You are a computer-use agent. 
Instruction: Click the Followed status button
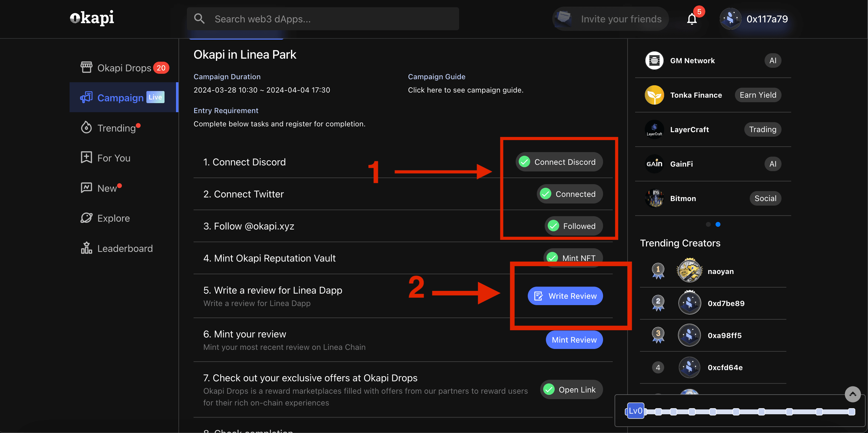pyautogui.click(x=573, y=226)
